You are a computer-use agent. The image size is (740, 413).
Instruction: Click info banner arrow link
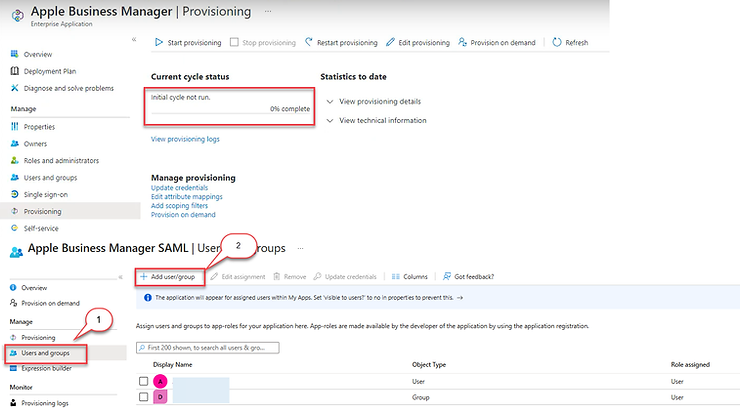460,298
